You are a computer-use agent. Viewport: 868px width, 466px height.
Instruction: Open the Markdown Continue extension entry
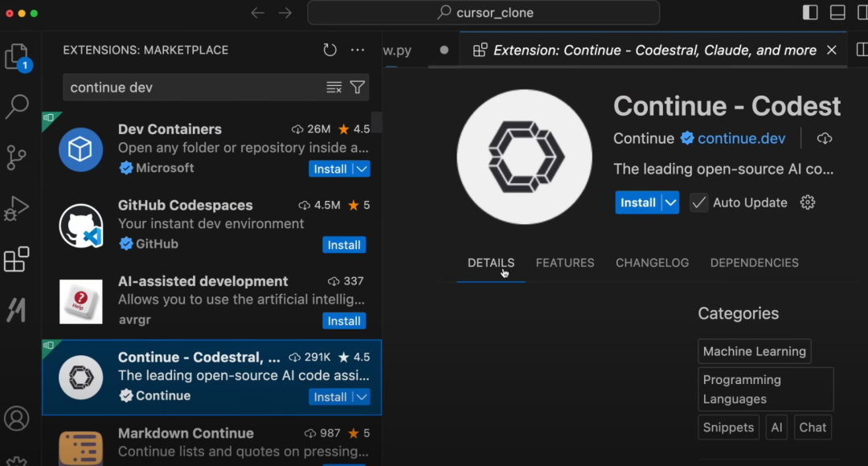pyautogui.click(x=211, y=443)
